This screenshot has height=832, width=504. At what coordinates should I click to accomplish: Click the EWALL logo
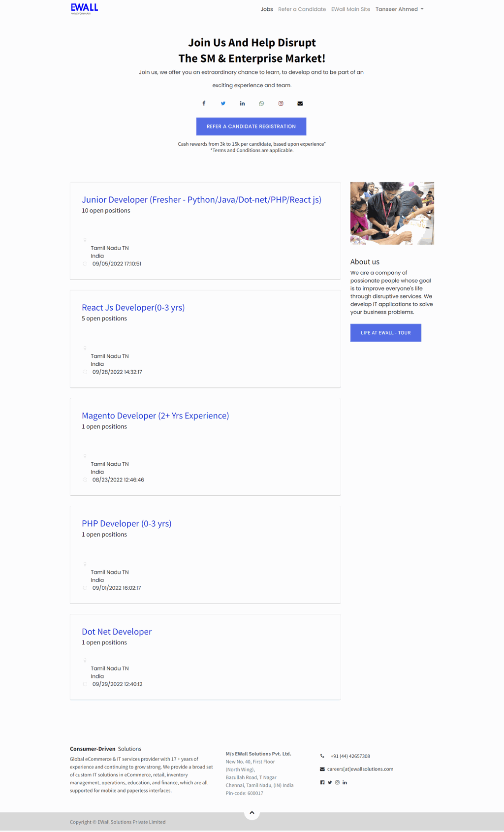[x=84, y=9]
